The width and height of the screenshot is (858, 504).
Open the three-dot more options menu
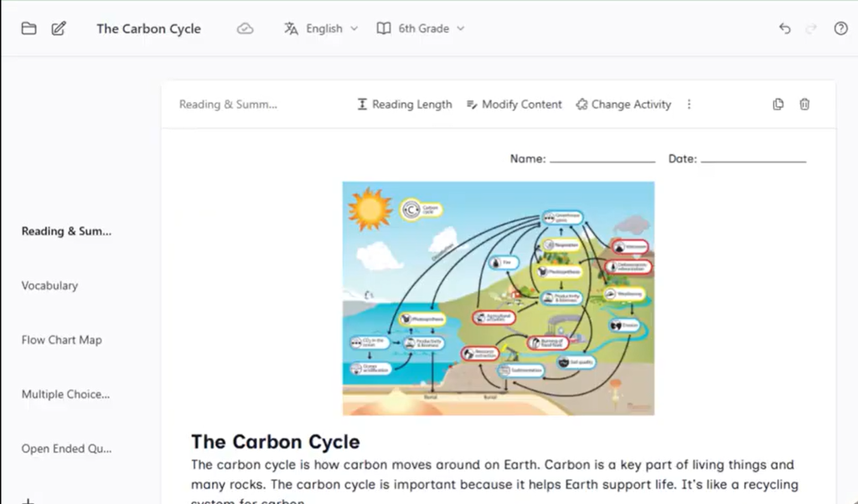689,104
